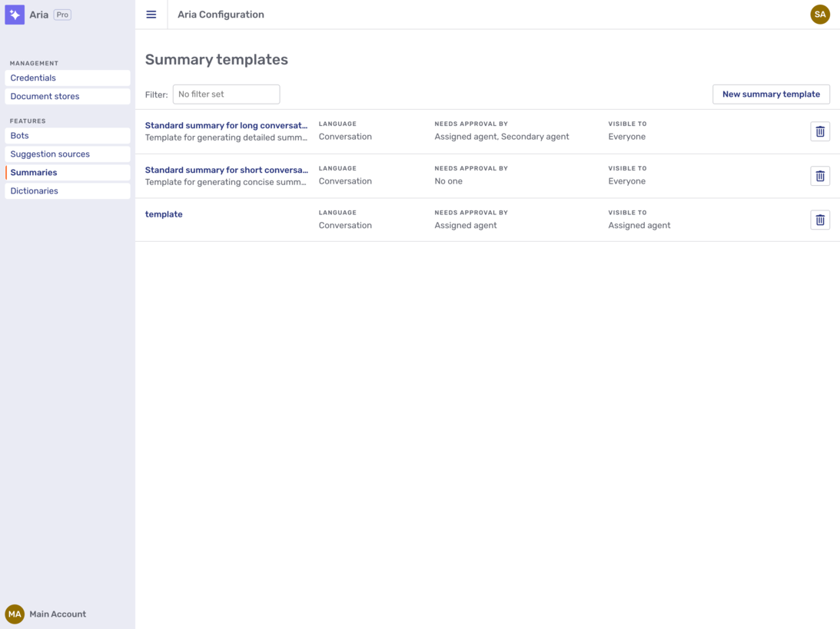Viewport: 840px width, 629px height.
Task: Delete the 'Standard summary for short conversations' template
Action: (x=819, y=175)
